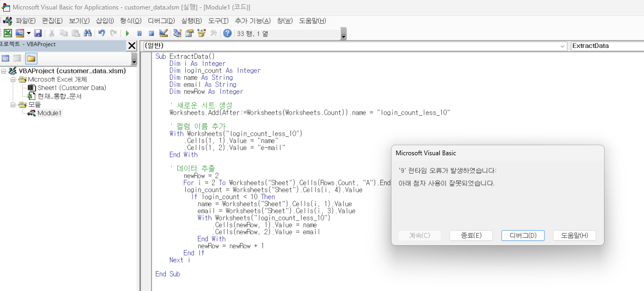Open the Object Browser toolbar icon
644x291 pixels.
pos(201,33)
